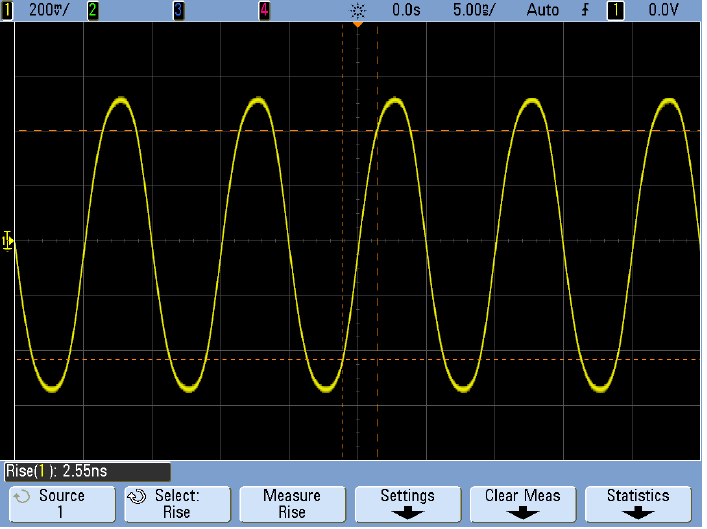
Task: Open the Source 1 softkey
Action: tap(62, 504)
